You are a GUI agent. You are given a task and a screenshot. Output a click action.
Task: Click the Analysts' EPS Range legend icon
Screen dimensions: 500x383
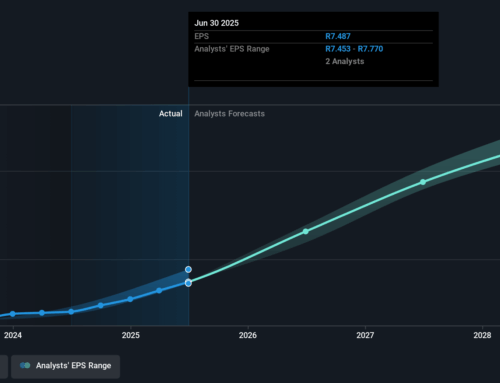(25, 366)
